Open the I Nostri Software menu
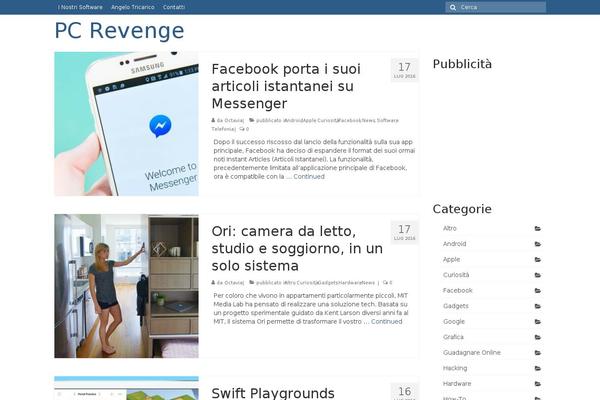The image size is (600, 400). (x=80, y=7)
